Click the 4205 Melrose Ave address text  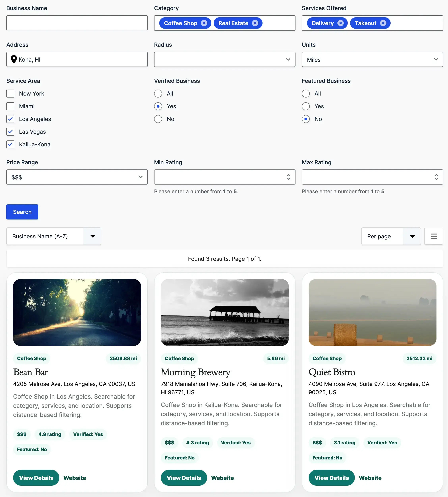coord(74,384)
